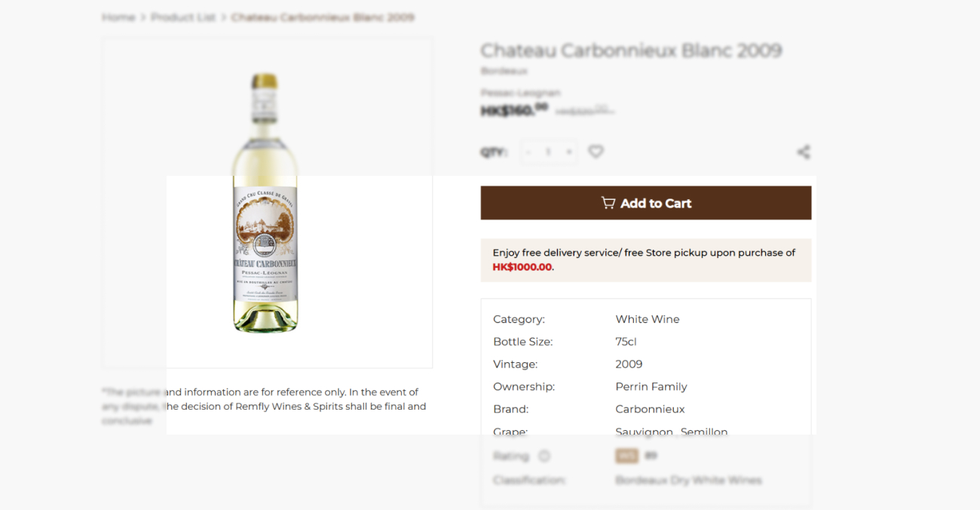
Task: Click the strikethrough original price HK$220
Action: [x=584, y=109]
